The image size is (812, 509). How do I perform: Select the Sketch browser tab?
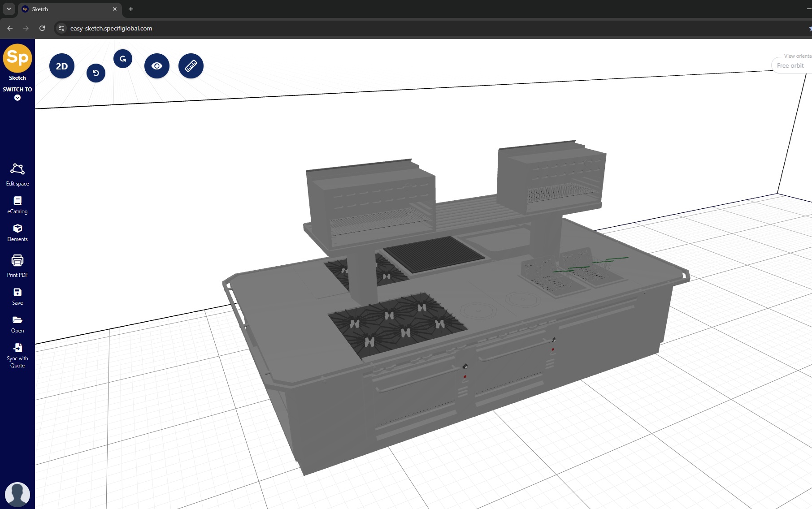[67, 9]
